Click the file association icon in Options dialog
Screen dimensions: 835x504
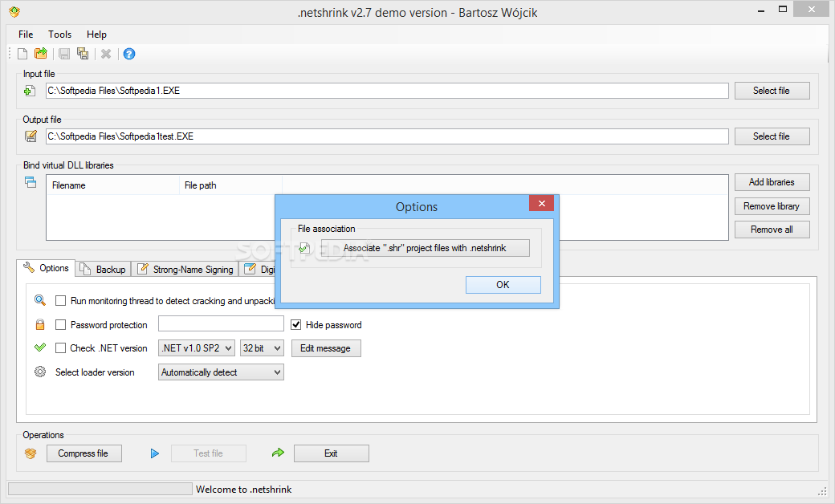pyautogui.click(x=304, y=248)
